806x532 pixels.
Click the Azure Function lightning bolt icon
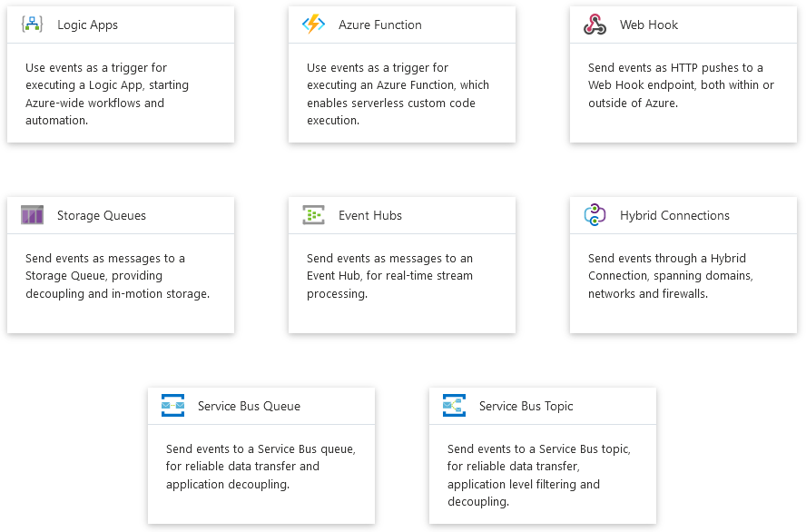[x=315, y=25]
